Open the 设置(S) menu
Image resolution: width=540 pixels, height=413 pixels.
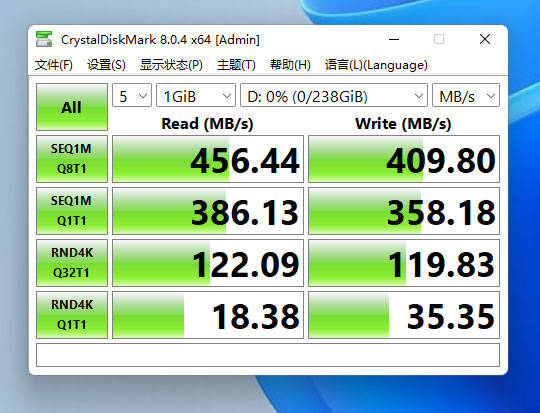point(106,65)
